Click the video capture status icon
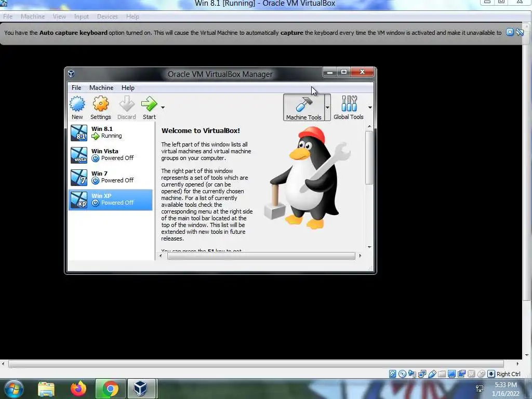Viewport: 532px width, 399px height. (461, 374)
